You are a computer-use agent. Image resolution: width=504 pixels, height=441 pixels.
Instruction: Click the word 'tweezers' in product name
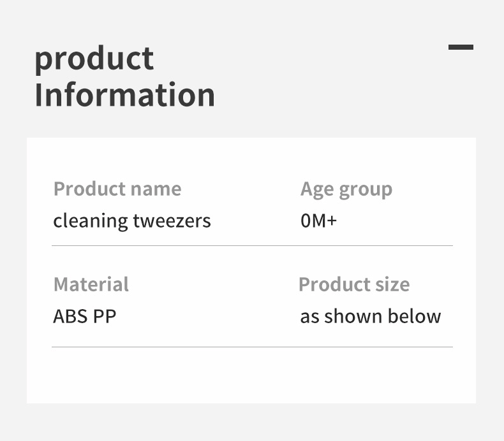click(x=172, y=221)
